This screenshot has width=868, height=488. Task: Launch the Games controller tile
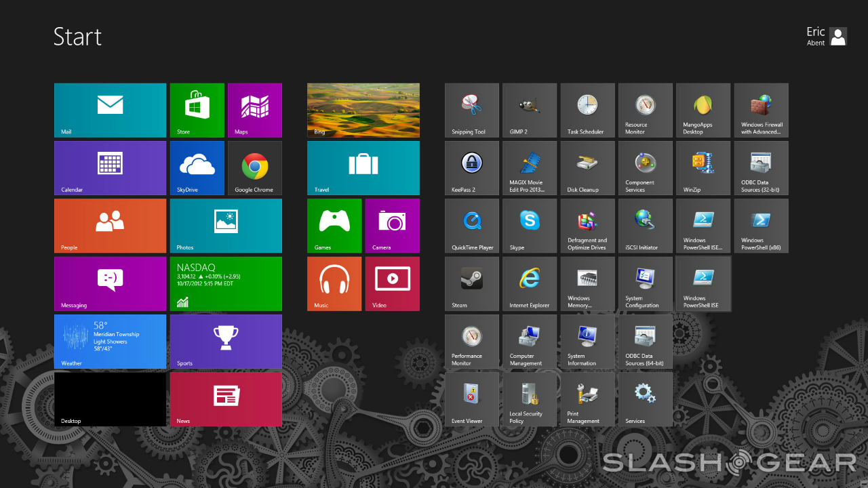[334, 226]
